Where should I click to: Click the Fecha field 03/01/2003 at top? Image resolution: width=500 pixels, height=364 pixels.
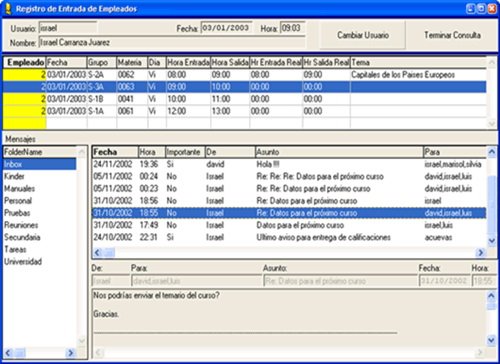[226, 28]
